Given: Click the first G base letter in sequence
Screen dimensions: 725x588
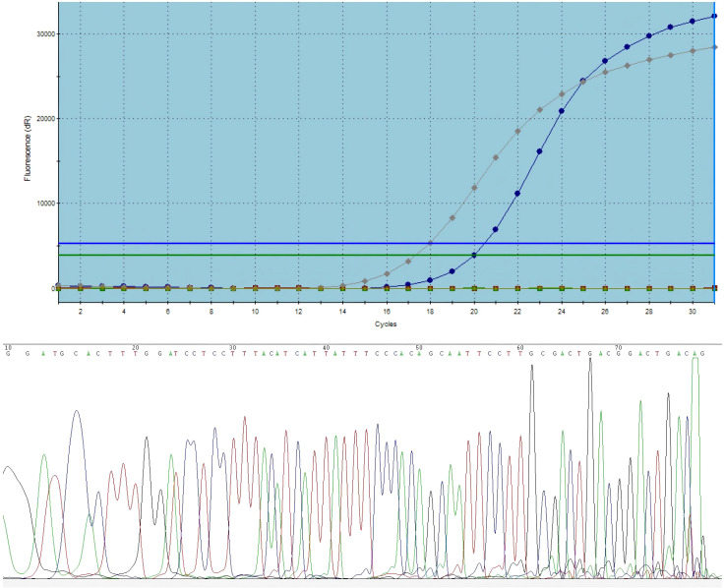Looking at the screenshot, I should (x=8, y=354).
